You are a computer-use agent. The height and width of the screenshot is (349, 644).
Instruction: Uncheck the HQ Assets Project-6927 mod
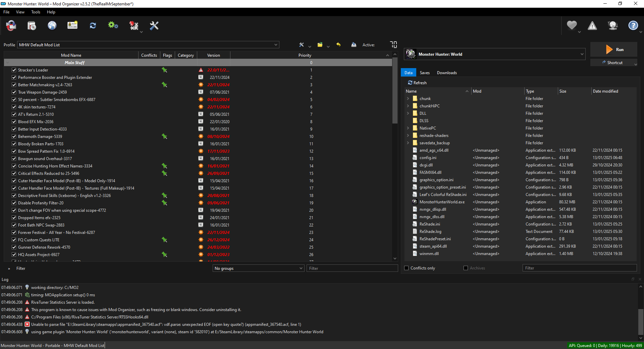coord(14,255)
